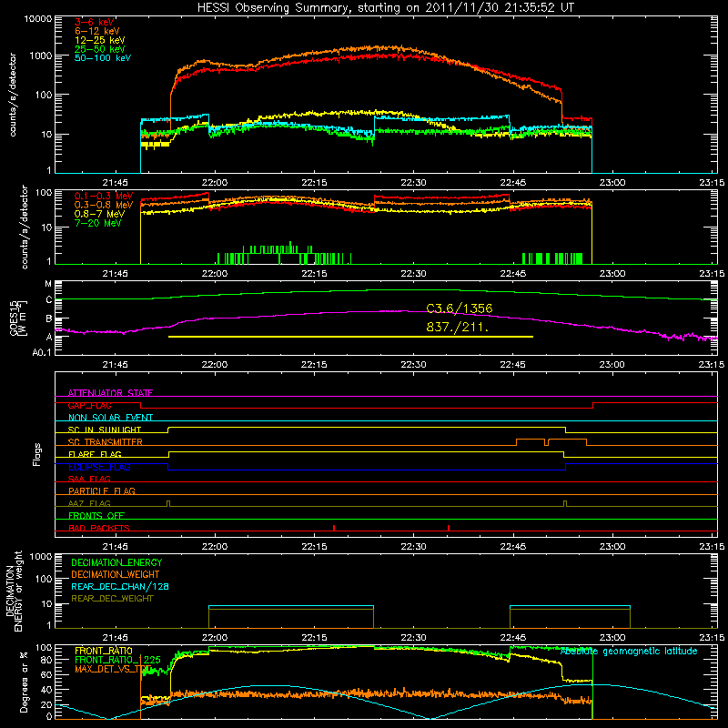Click the yellow flare duration bar in GOES panel
Viewport: 728px width, 728px height.
(x=350, y=337)
